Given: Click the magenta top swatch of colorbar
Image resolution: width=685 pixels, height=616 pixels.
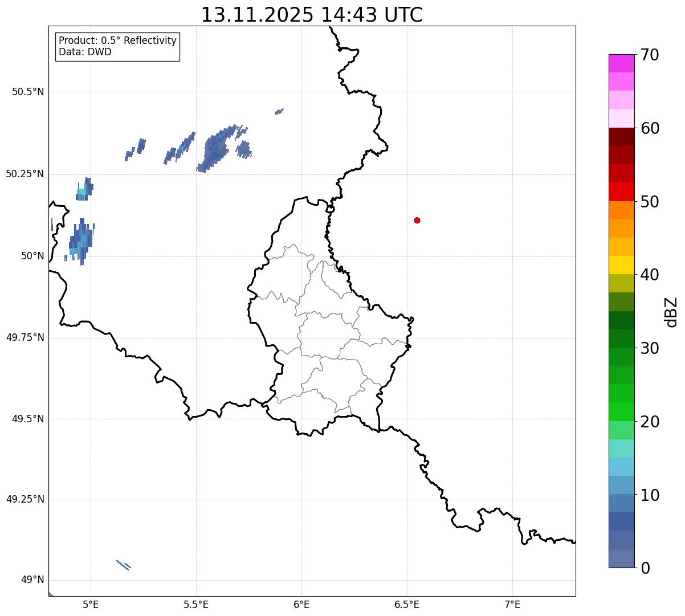Looking at the screenshot, I should click(621, 63).
